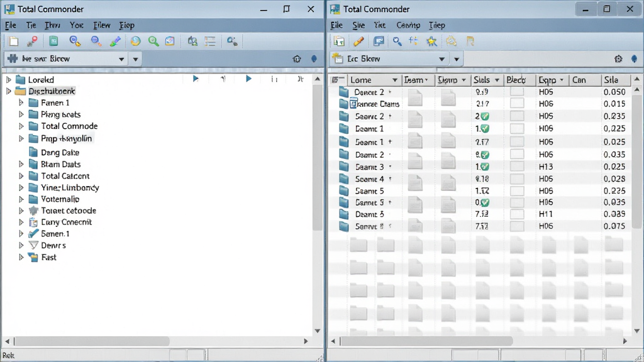The image size is (644, 362).
Task: Sort by the 'Can' column header
Action: click(x=584, y=80)
